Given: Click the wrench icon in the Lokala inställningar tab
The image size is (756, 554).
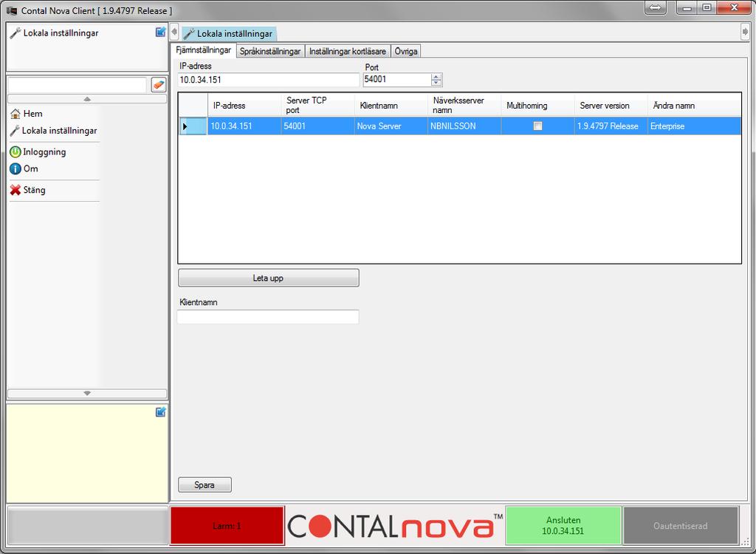Looking at the screenshot, I should [190, 34].
